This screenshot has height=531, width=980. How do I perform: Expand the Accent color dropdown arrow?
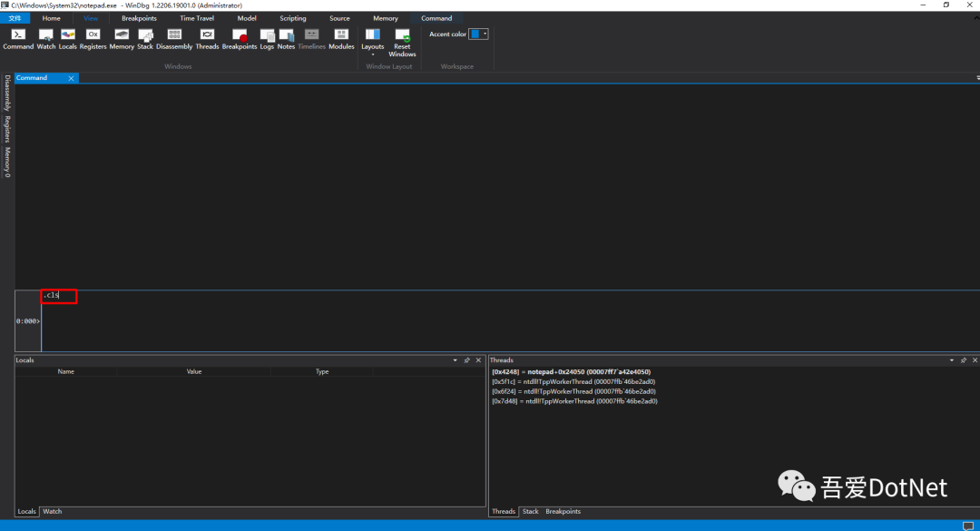[485, 34]
